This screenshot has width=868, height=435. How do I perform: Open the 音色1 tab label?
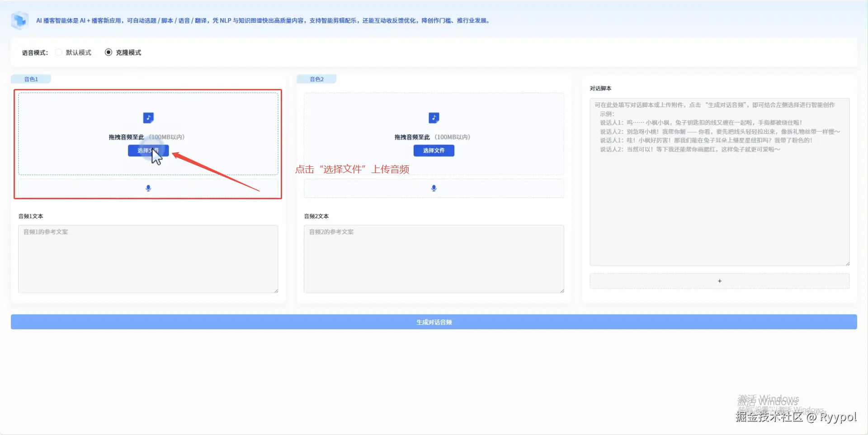point(31,79)
